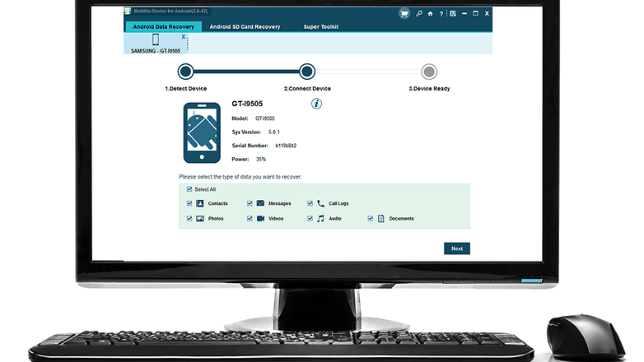Image resolution: width=644 pixels, height=362 pixels.
Task: Click the Audio music note icon
Action: pos(321,218)
